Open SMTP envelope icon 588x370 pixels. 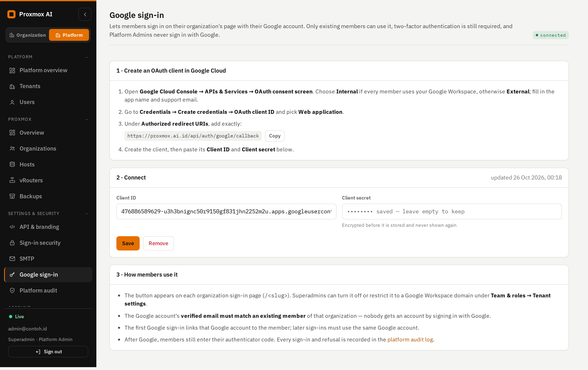12,259
